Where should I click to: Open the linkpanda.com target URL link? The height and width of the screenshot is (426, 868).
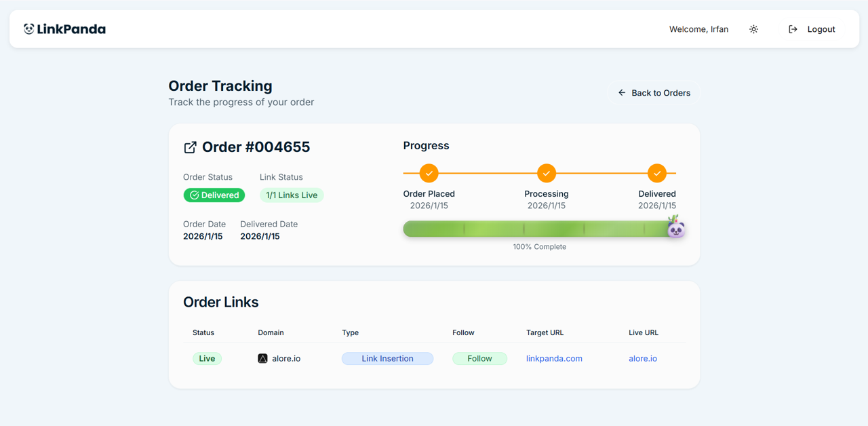(554, 358)
